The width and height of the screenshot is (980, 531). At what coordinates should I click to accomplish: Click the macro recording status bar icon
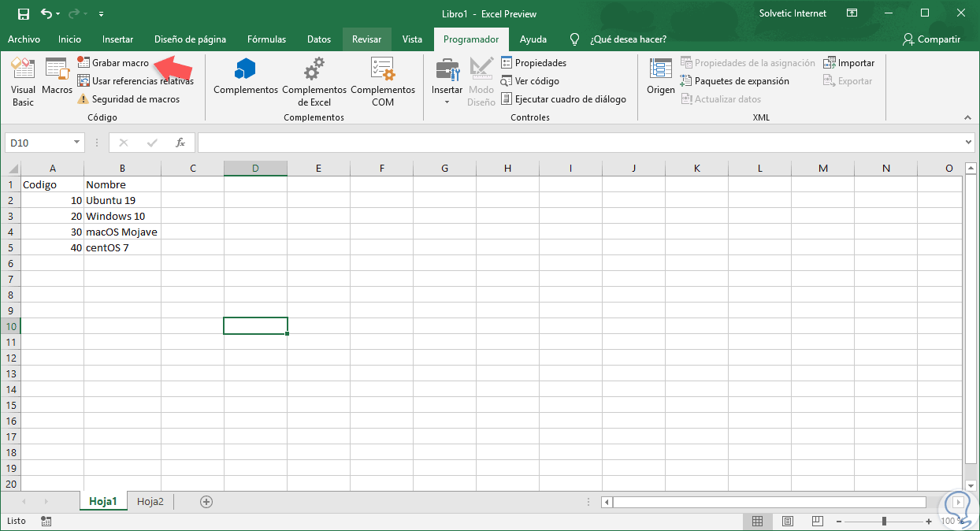(46, 521)
